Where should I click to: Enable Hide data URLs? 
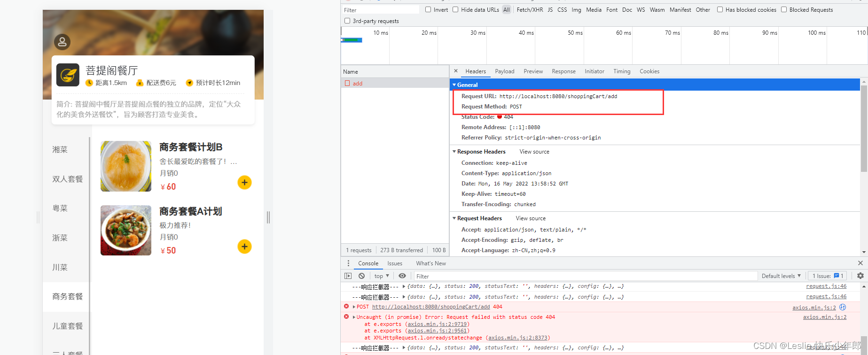(455, 9)
